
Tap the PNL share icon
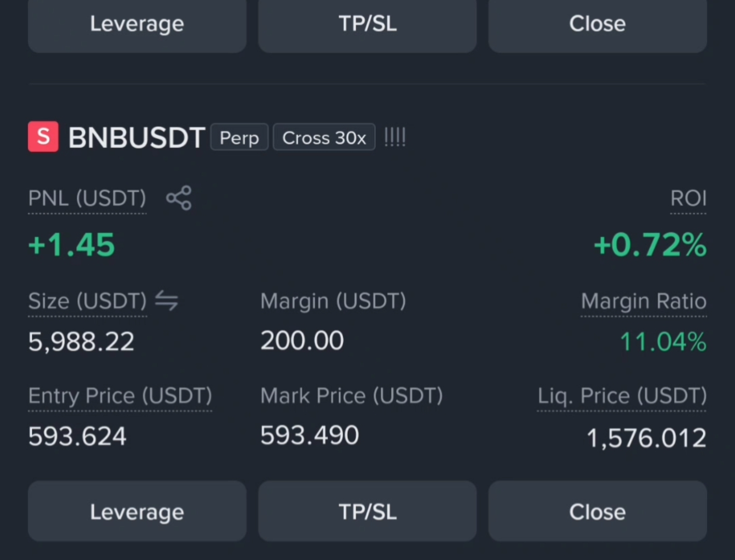(x=179, y=198)
